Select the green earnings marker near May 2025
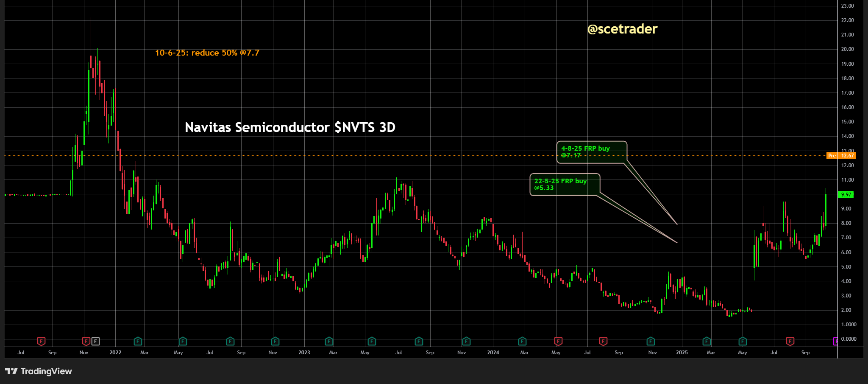Viewport: 868px width, 384px height. point(743,341)
